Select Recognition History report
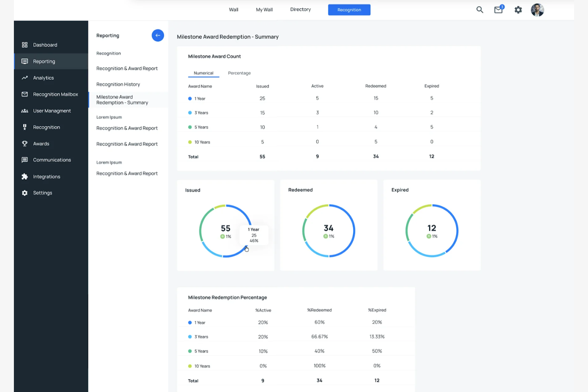This screenshot has height=392, width=588. [x=118, y=84]
